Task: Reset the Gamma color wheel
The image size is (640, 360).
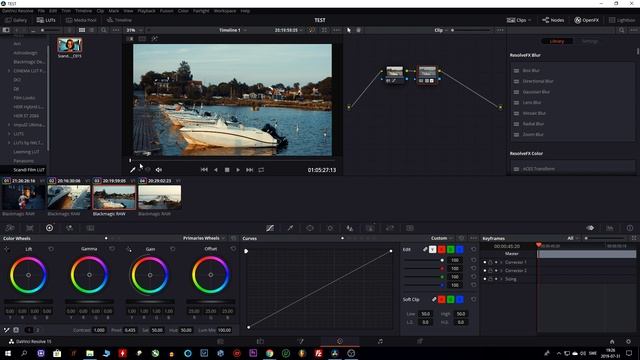Action: pyautogui.click(x=112, y=249)
